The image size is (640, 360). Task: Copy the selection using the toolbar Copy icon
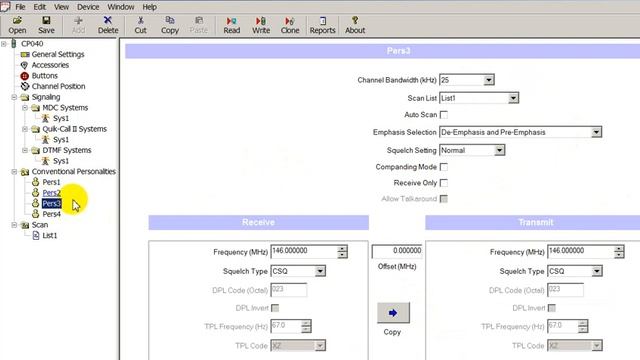click(x=170, y=25)
